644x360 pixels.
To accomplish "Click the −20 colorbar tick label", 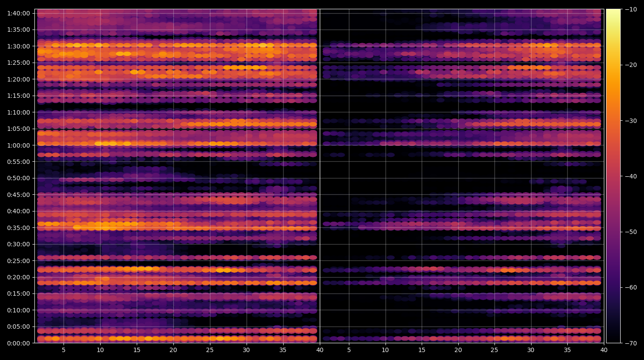I will click(x=631, y=65).
